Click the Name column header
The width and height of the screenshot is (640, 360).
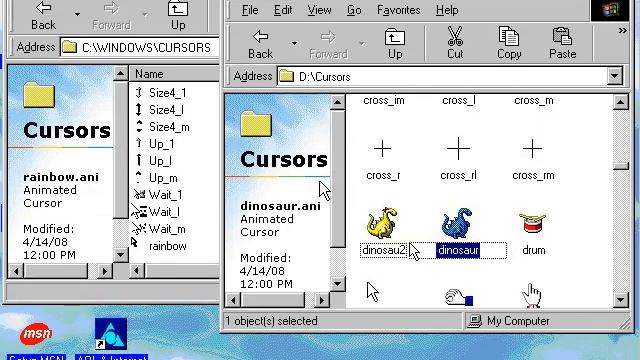(174, 74)
